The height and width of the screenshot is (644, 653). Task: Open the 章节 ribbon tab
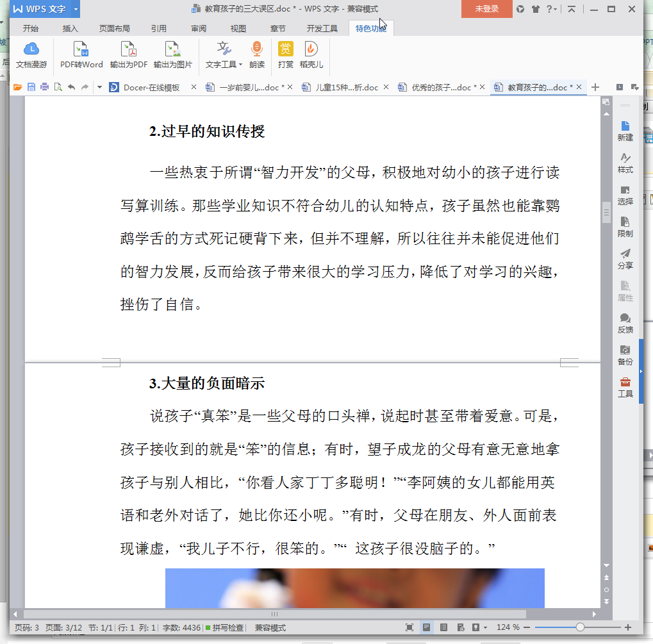(x=277, y=28)
